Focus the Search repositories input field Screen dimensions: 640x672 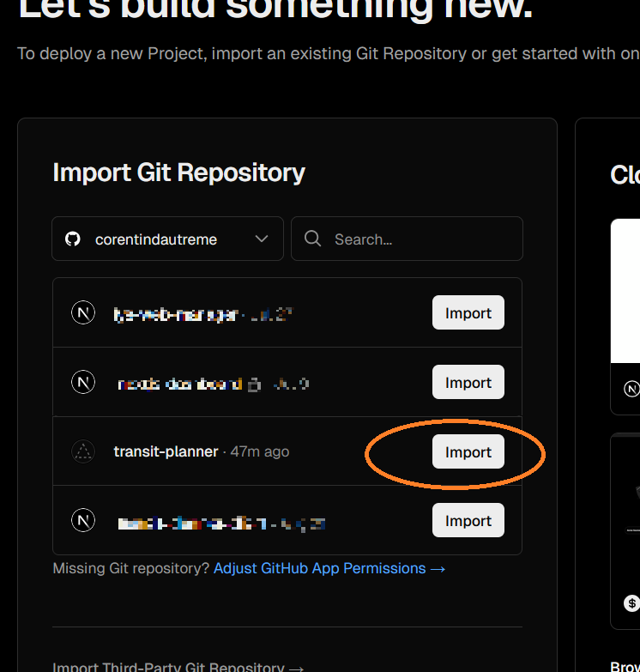[x=407, y=239]
